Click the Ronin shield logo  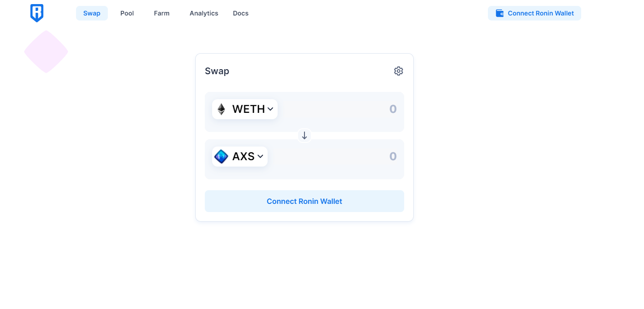point(37,13)
